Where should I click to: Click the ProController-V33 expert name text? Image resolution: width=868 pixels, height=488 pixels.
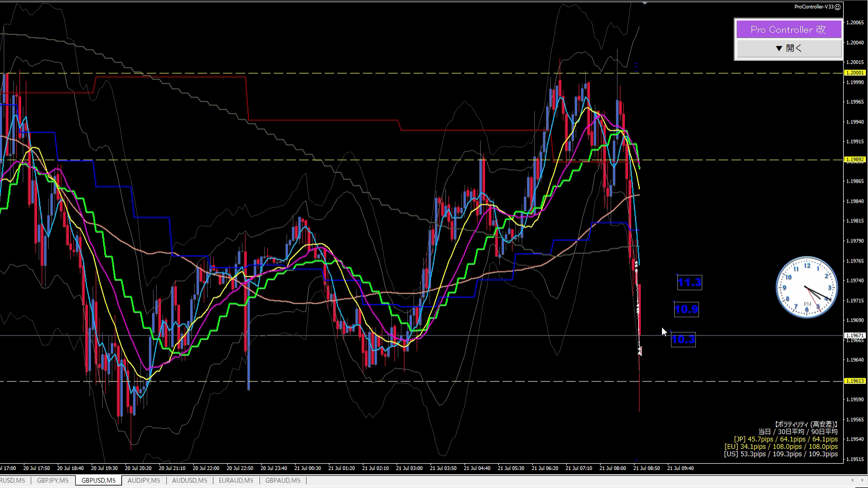click(814, 7)
